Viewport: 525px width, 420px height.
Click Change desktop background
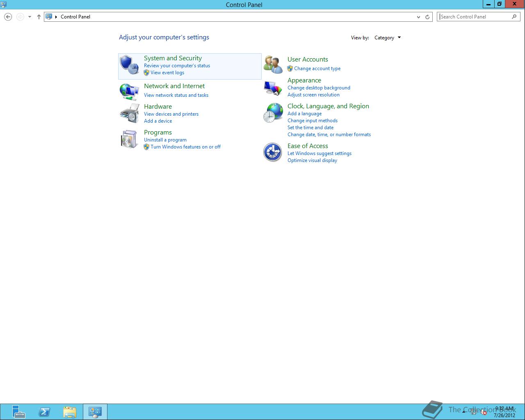[x=319, y=88]
